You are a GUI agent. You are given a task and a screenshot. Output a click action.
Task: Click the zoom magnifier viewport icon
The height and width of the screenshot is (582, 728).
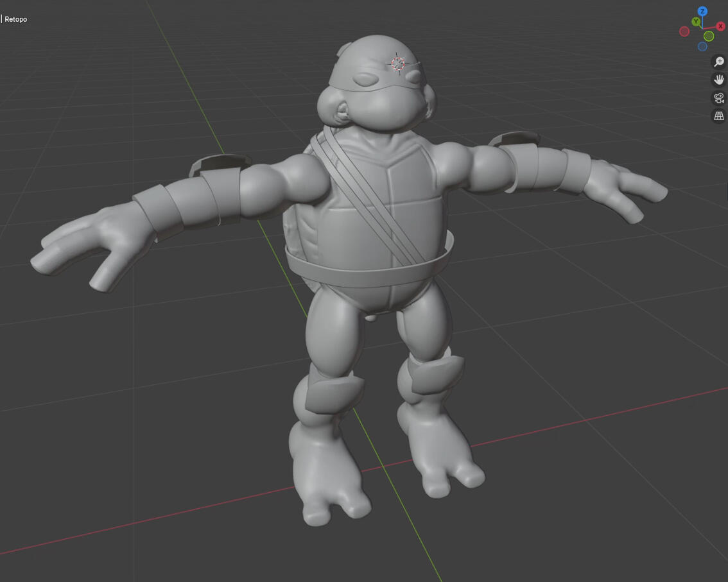point(719,62)
